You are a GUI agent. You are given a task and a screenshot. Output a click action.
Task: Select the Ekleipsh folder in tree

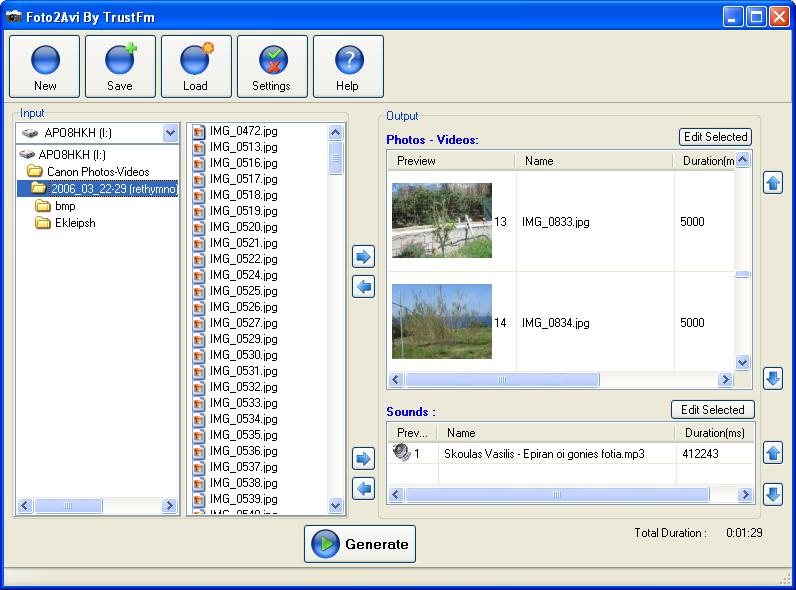pyautogui.click(x=75, y=223)
